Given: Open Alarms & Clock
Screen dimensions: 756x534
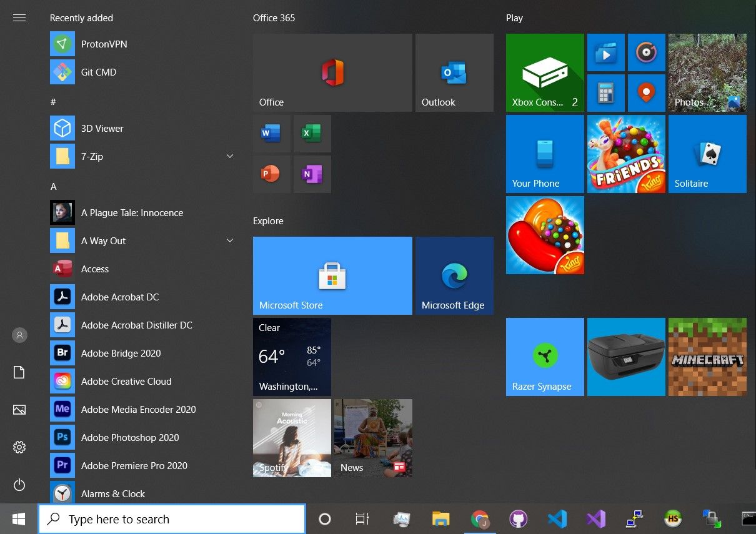Looking at the screenshot, I should (x=143, y=492).
